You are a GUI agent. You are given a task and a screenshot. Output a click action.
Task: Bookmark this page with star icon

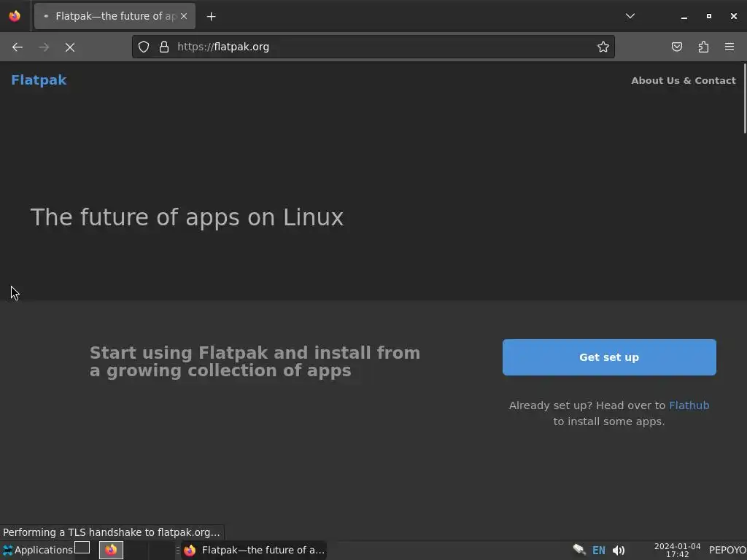click(x=603, y=47)
